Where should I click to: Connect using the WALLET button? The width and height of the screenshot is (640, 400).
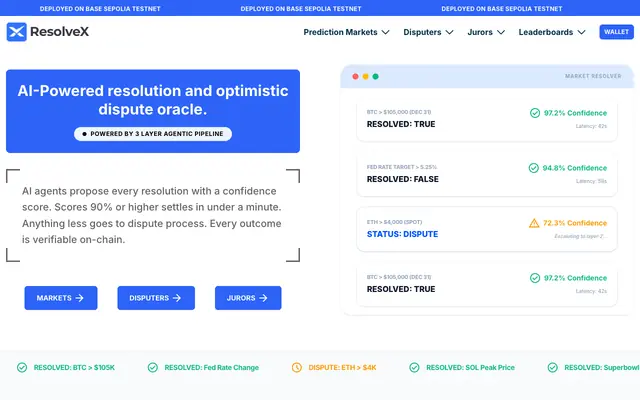(616, 32)
